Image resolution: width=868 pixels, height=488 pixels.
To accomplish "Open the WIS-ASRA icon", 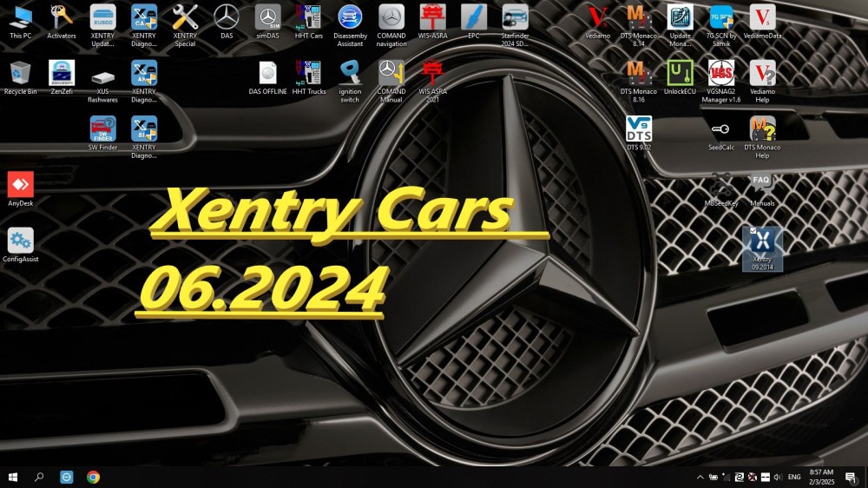I will [432, 23].
